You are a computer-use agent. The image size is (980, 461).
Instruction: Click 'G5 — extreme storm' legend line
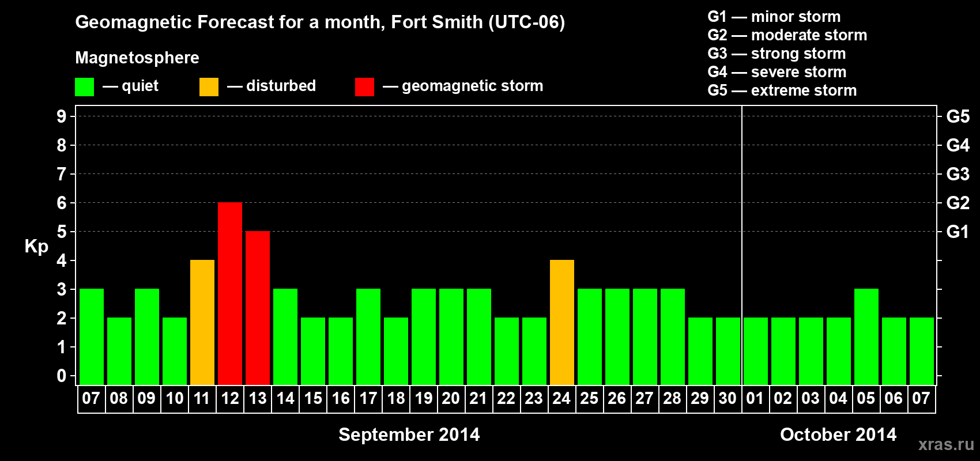tap(782, 90)
